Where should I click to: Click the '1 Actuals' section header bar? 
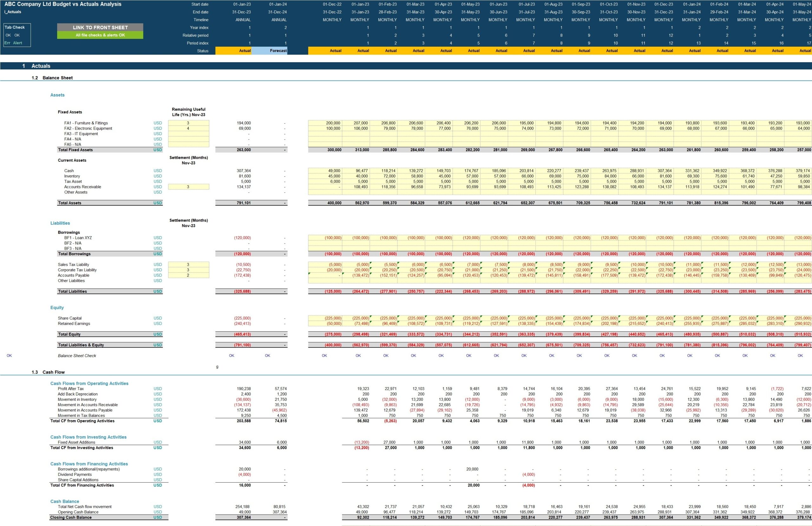pyautogui.click(x=41, y=66)
